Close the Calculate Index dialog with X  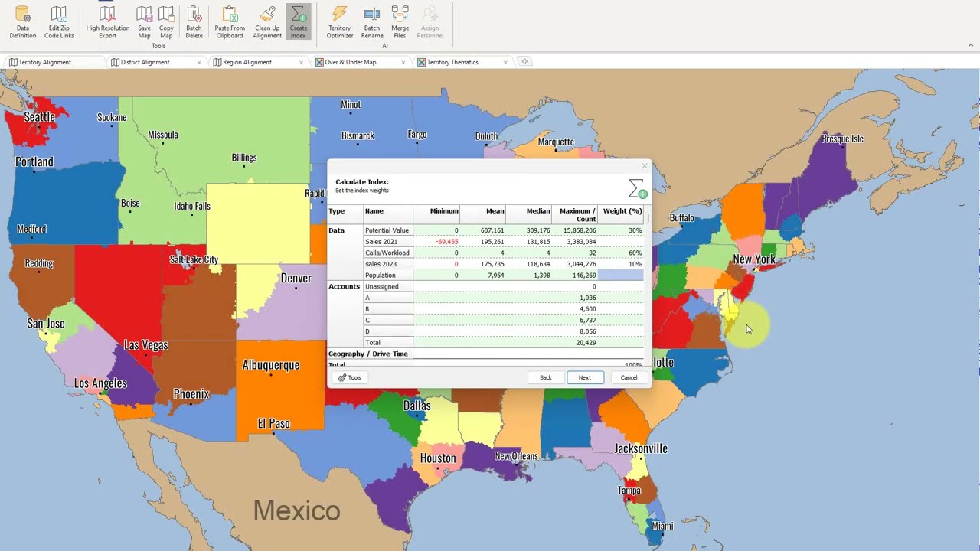644,166
